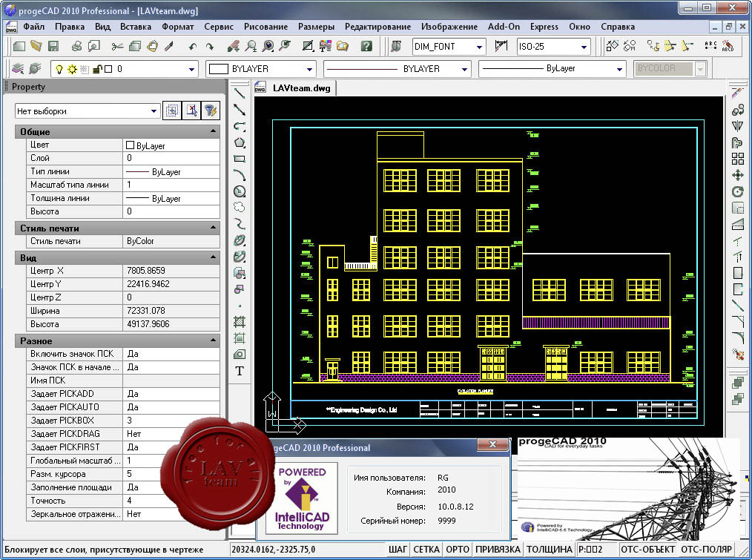The width and height of the screenshot is (752, 560).
Task: Select the Hatch tool
Action: tap(240, 321)
